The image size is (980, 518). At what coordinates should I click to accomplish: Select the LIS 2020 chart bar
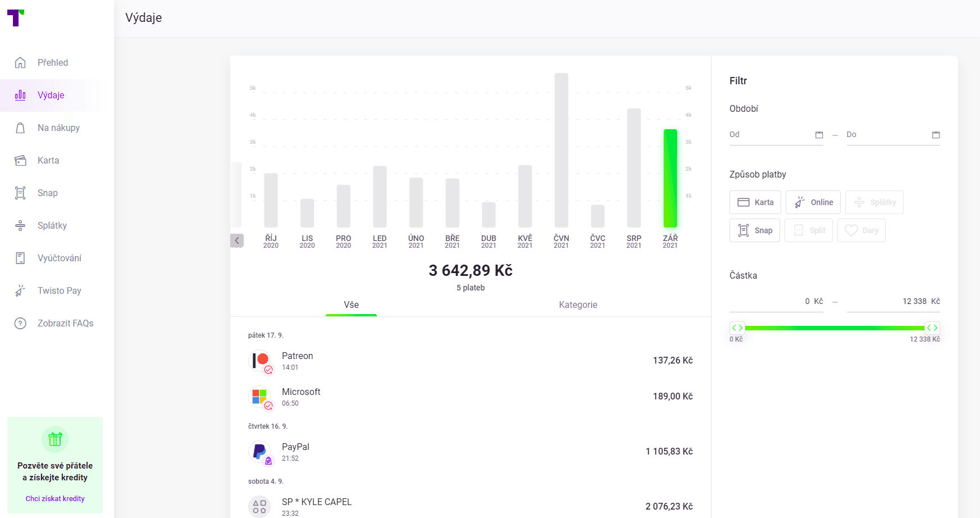pyautogui.click(x=307, y=213)
